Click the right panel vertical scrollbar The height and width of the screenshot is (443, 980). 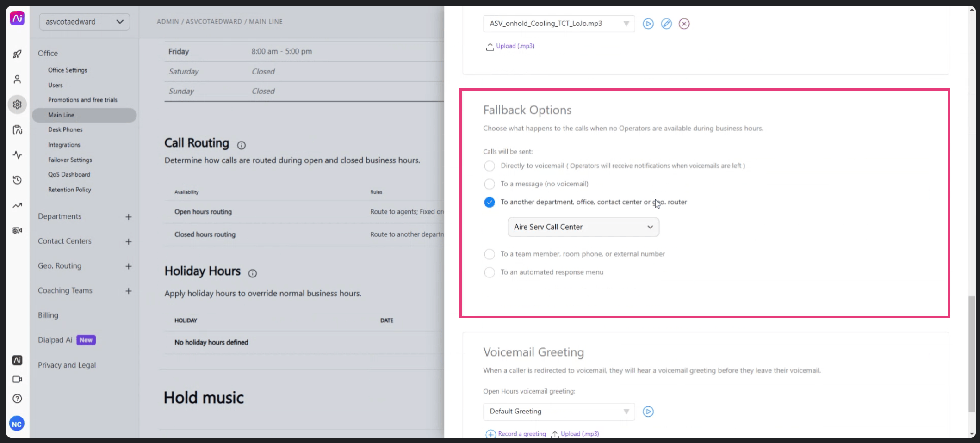click(x=971, y=354)
